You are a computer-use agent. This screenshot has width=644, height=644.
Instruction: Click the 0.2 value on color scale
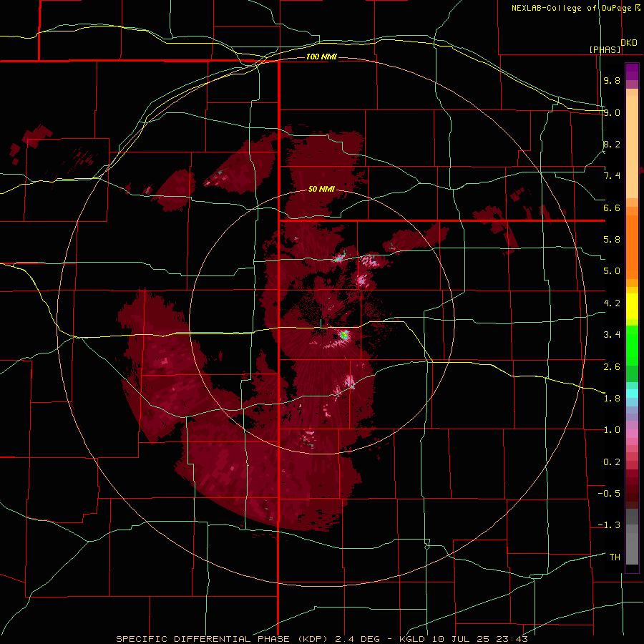pyautogui.click(x=612, y=462)
